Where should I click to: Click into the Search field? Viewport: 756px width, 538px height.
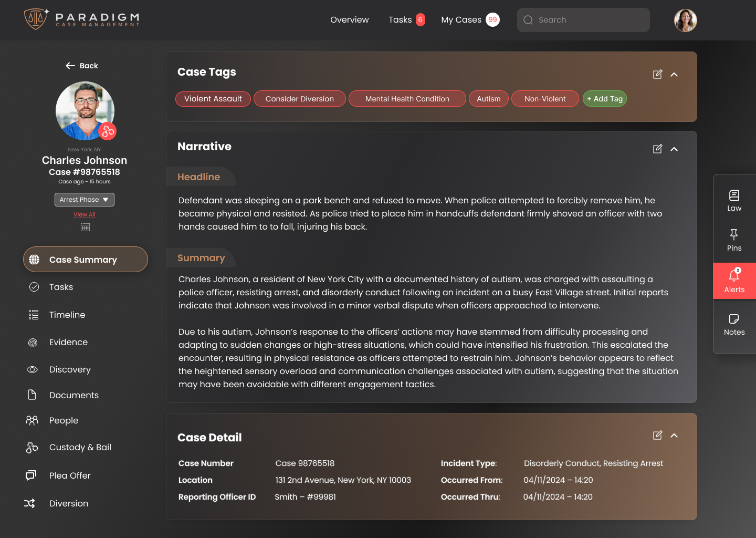583,20
